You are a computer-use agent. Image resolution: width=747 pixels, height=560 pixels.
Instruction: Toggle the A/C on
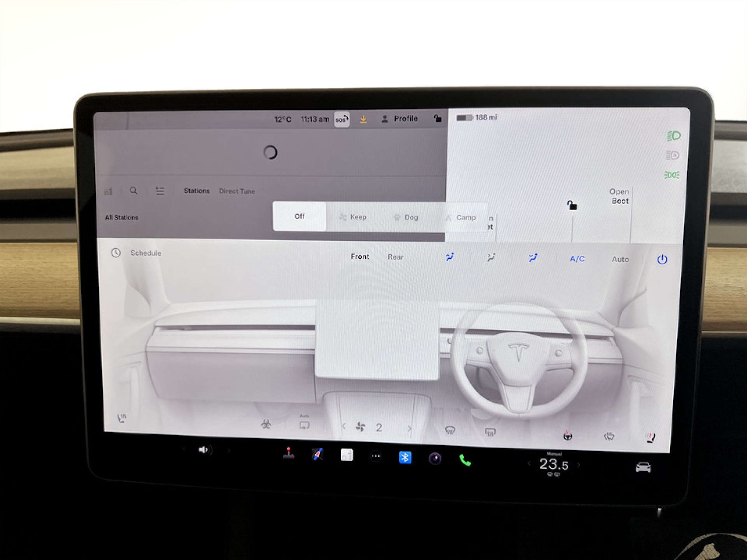[x=576, y=259]
